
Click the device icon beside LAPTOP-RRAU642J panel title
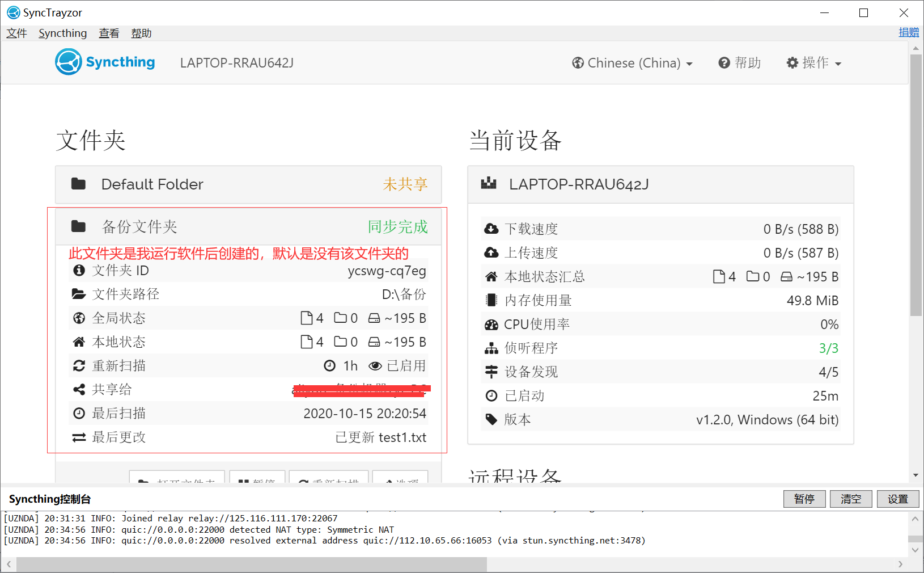pyautogui.click(x=489, y=183)
